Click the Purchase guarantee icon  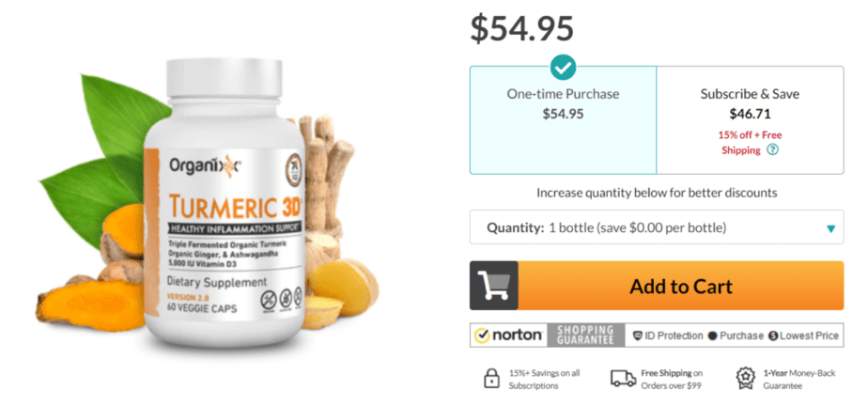(x=713, y=336)
